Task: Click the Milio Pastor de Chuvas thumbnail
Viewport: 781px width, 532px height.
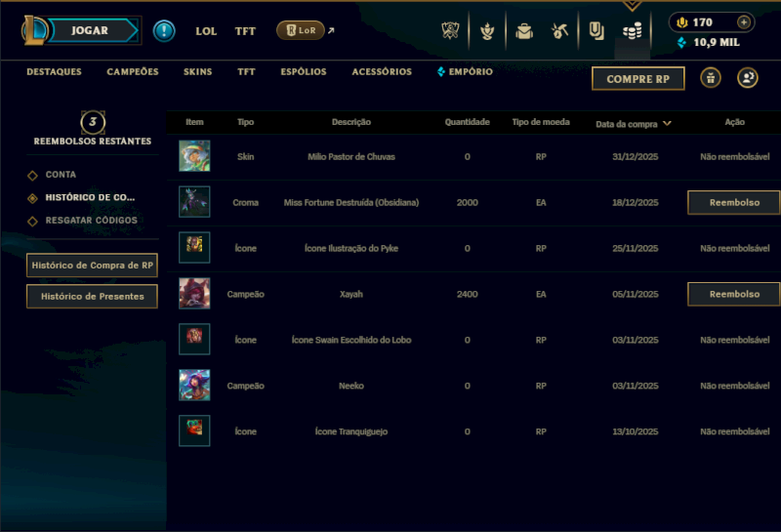Action: tap(194, 156)
